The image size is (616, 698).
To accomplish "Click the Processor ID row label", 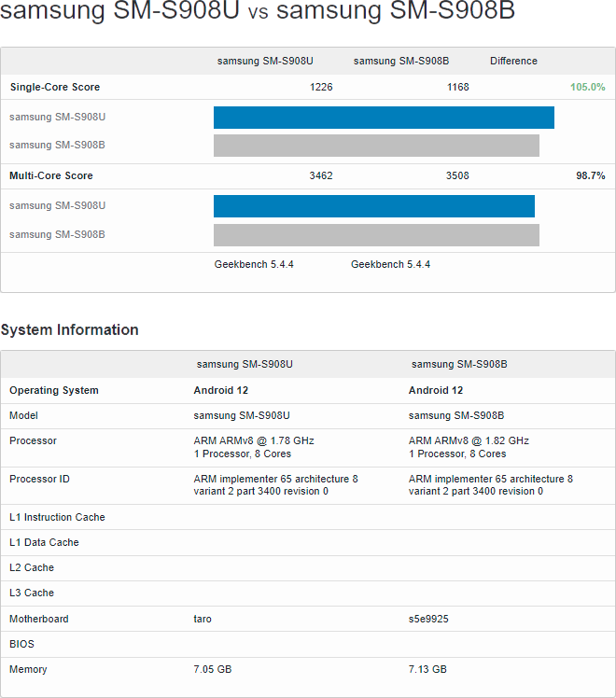I will click(39, 479).
